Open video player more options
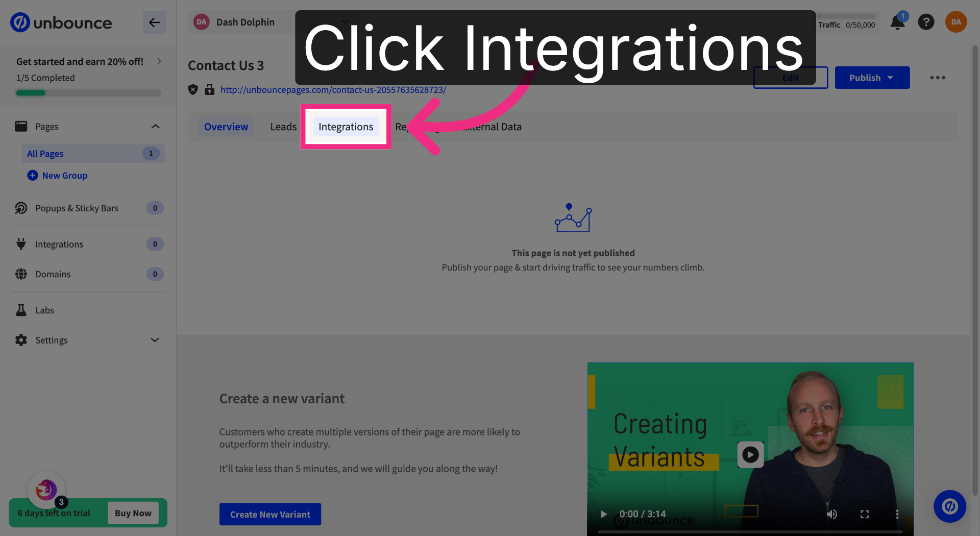 [897, 514]
